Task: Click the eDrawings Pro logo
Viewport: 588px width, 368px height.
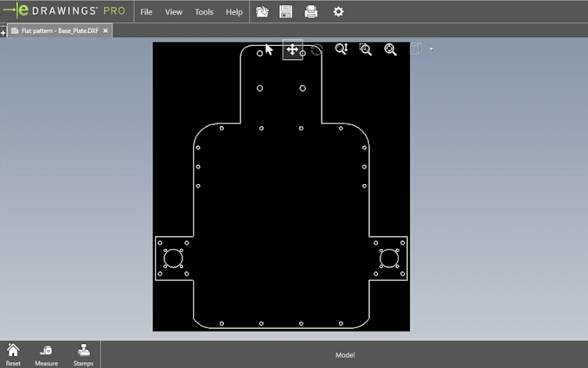Action: click(x=64, y=11)
